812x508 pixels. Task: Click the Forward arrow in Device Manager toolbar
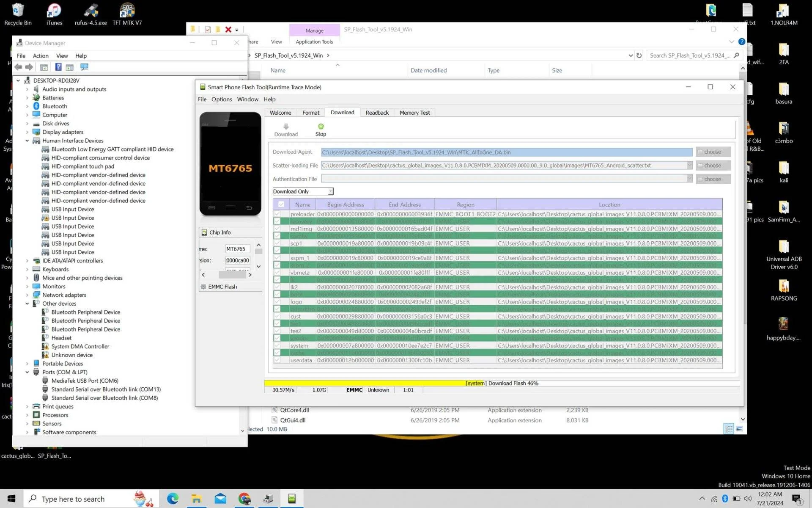(29, 67)
